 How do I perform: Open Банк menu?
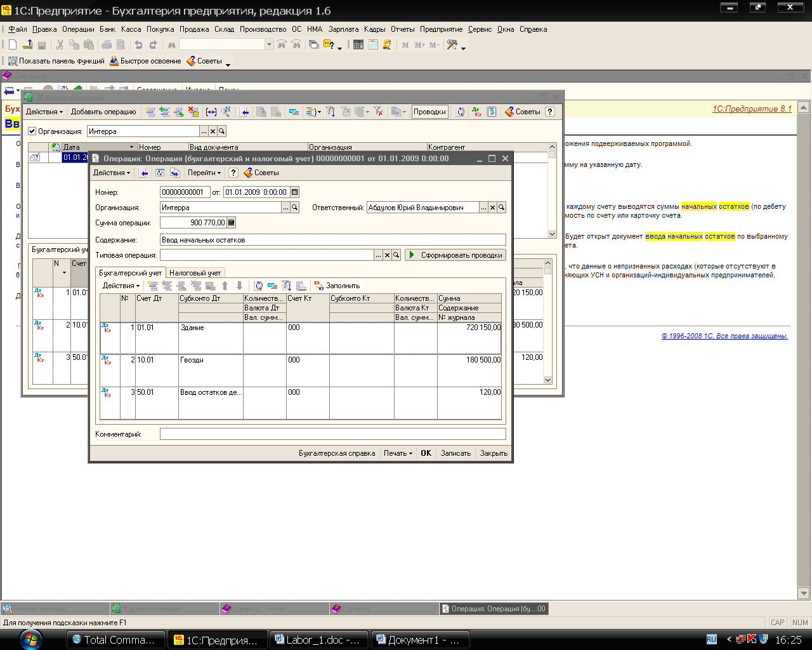[x=108, y=29]
